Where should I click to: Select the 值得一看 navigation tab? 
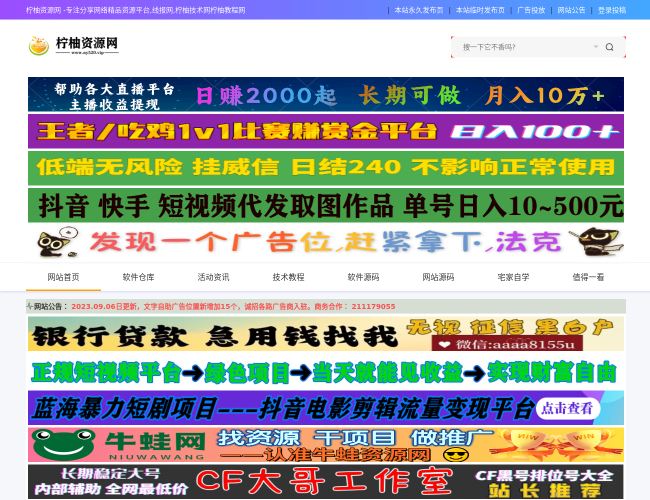[588, 277]
